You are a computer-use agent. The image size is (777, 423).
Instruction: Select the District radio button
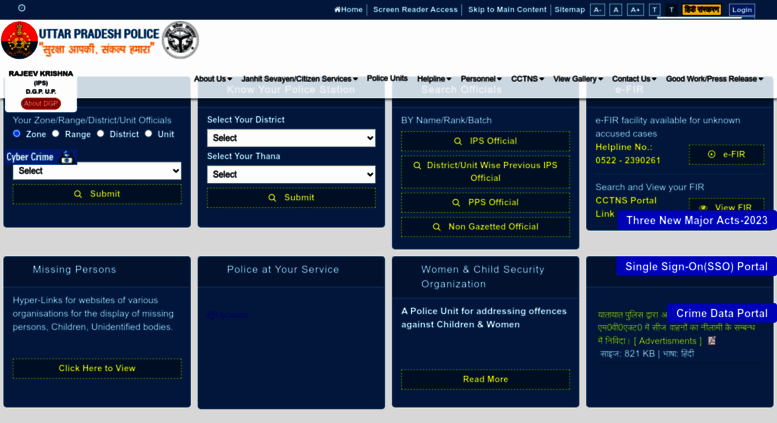point(100,134)
